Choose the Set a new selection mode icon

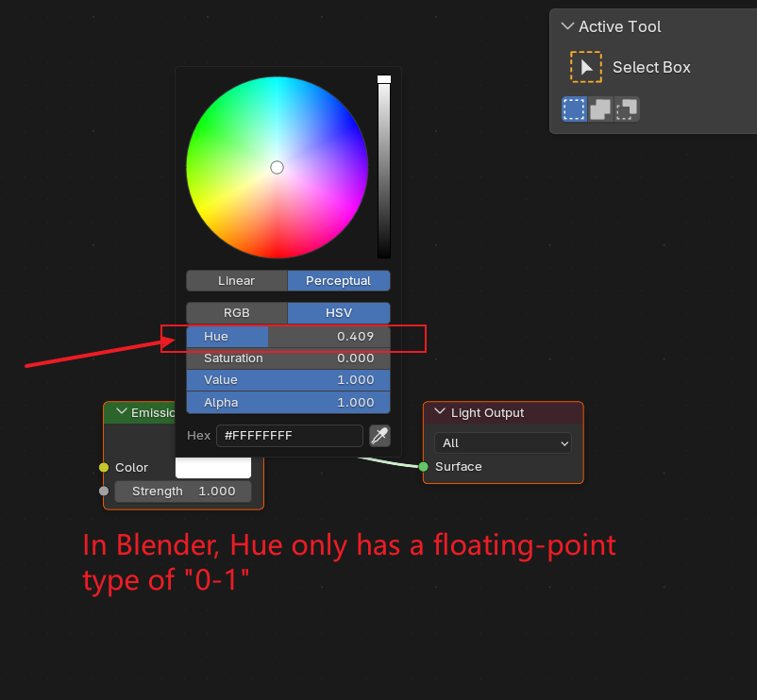[574, 109]
